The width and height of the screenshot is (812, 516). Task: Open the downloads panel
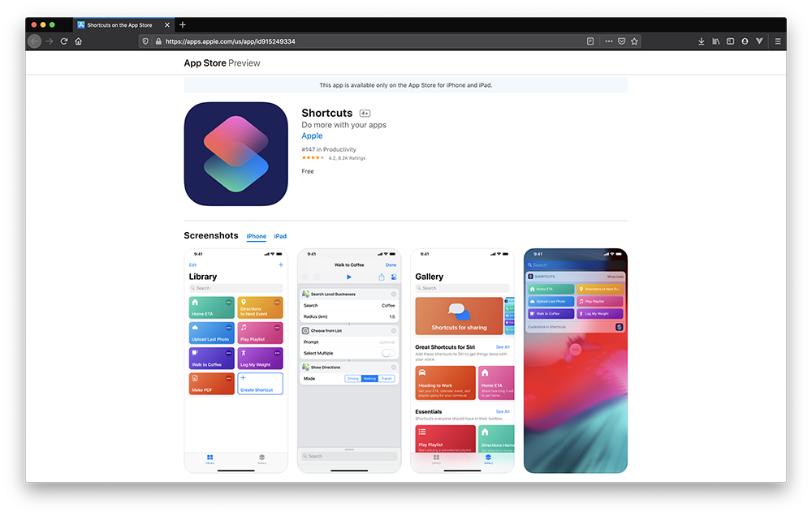(702, 41)
